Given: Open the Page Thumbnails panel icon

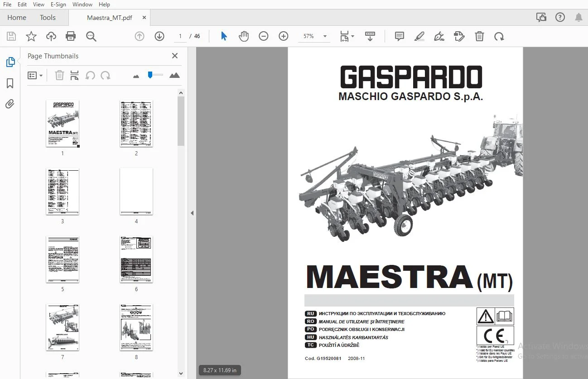Looking at the screenshot, I should 10,62.
